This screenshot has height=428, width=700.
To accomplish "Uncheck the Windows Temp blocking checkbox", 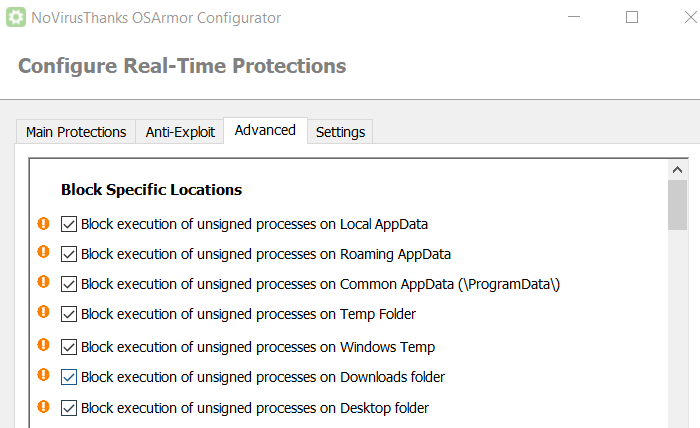I will (69, 347).
